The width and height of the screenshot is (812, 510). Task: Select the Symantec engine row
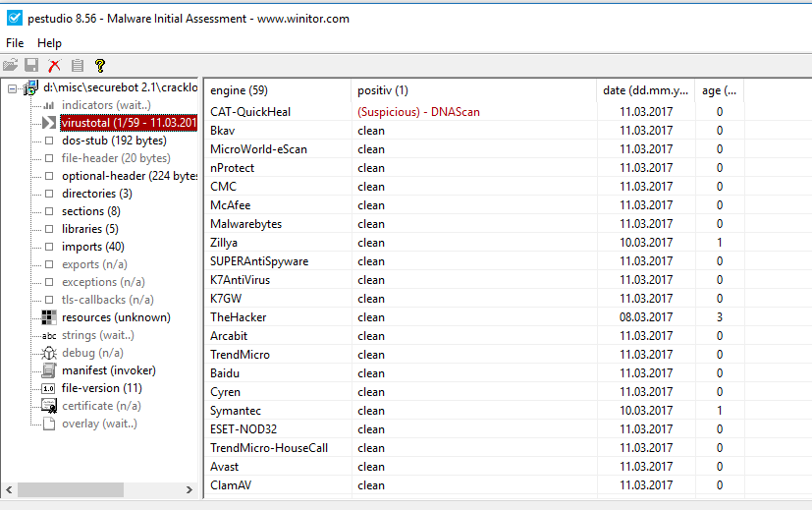pyautogui.click(x=473, y=411)
